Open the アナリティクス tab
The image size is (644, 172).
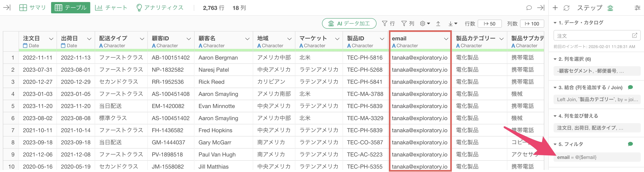tap(160, 8)
